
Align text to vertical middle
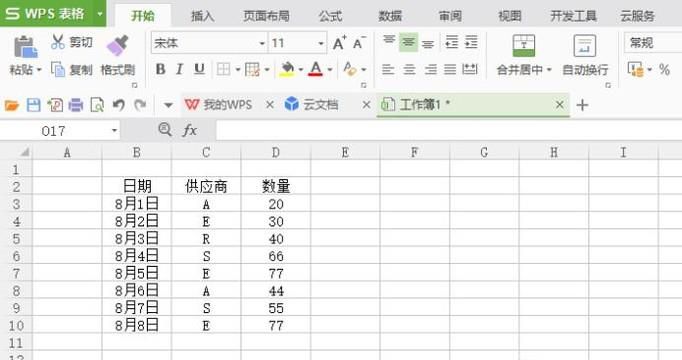pyautogui.click(x=408, y=42)
